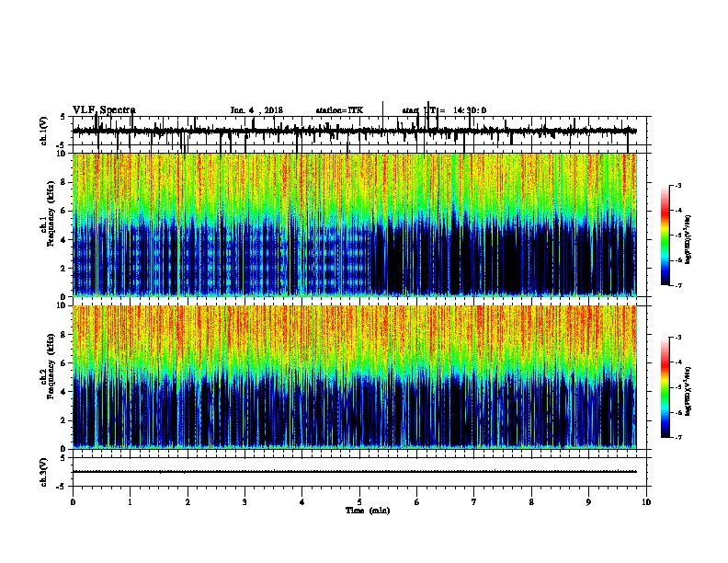
Task: Click the ch.2 spectrogram color bar
Action: (x=665, y=387)
